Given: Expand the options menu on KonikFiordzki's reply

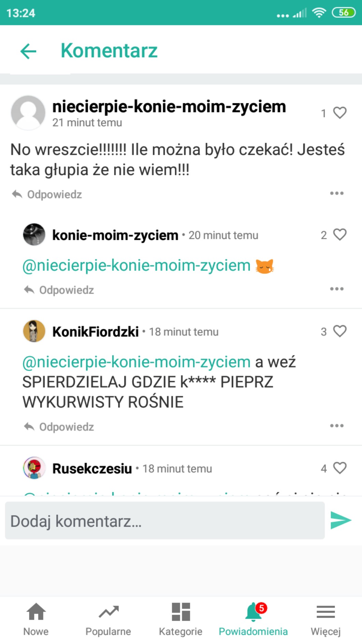Looking at the screenshot, I should [337, 426].
